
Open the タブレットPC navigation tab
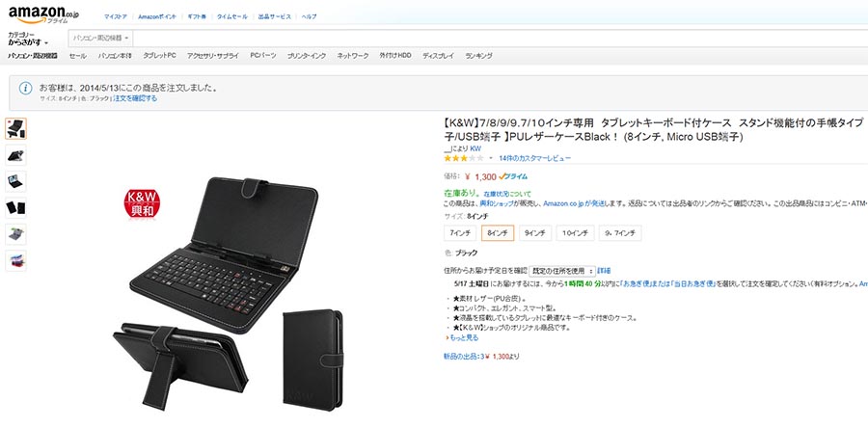(159, 56)
